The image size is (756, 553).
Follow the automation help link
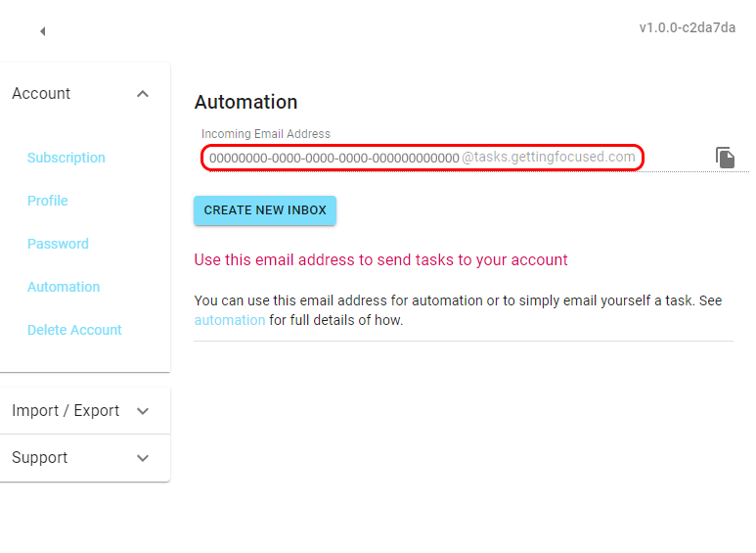coord(230,320)
